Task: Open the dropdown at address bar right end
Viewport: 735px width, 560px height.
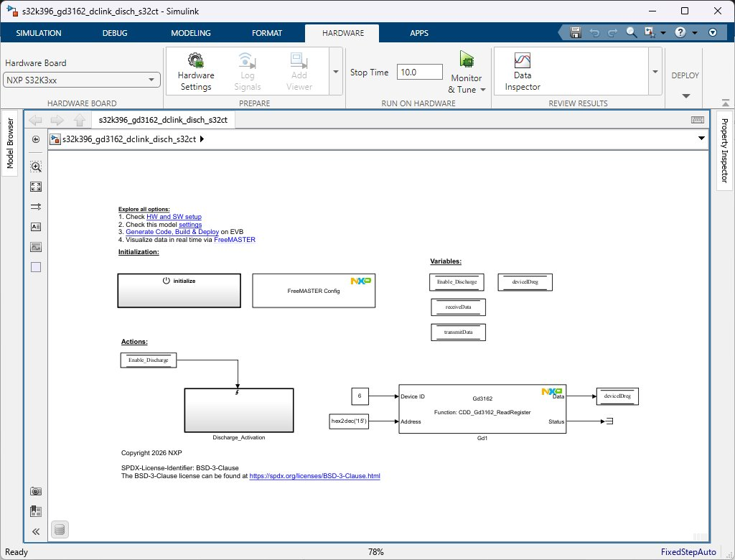Action: point(701,139)
